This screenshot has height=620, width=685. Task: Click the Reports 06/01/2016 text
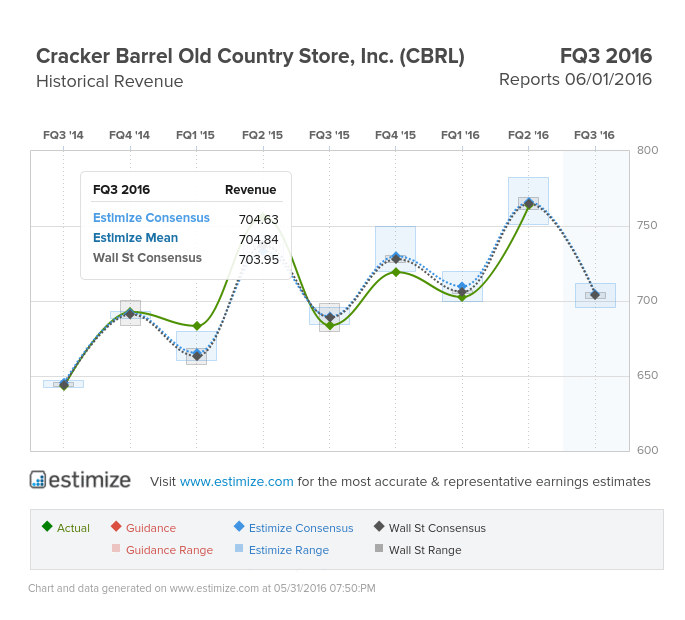pyautogui.click(x=575, y=80)
